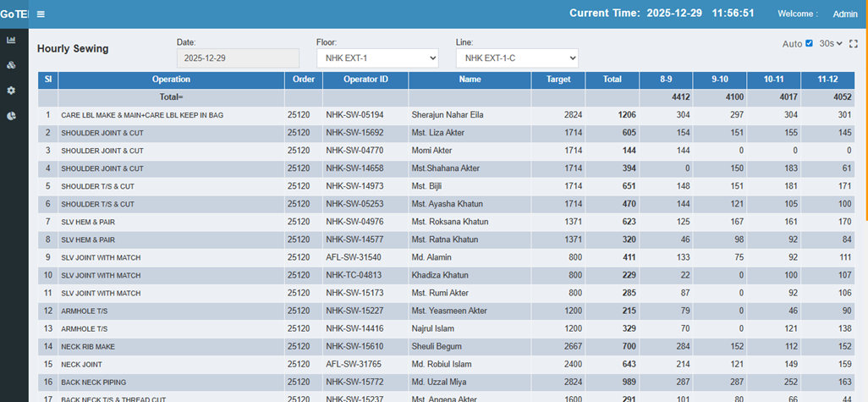Uncheck the Auto refresh checkbox
Viewport: 868px width, 402px height.
pyautogui.click(x=809, y=44)
